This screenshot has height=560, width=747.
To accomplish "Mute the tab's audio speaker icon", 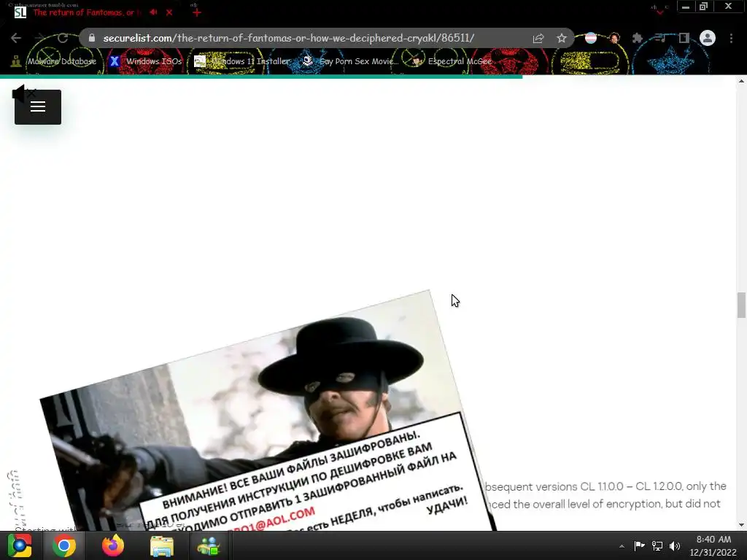I will (x=153, y=12).
